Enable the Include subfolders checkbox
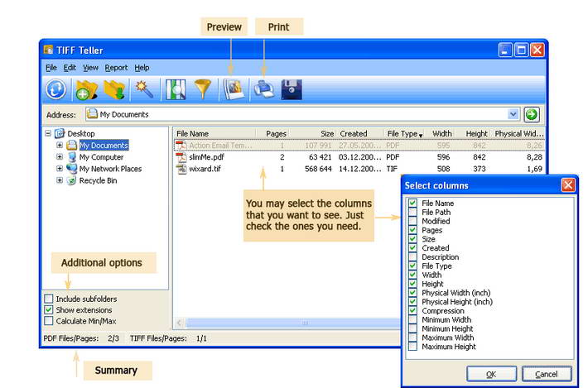This screenshot has height=388, width=588. (49, 299)
